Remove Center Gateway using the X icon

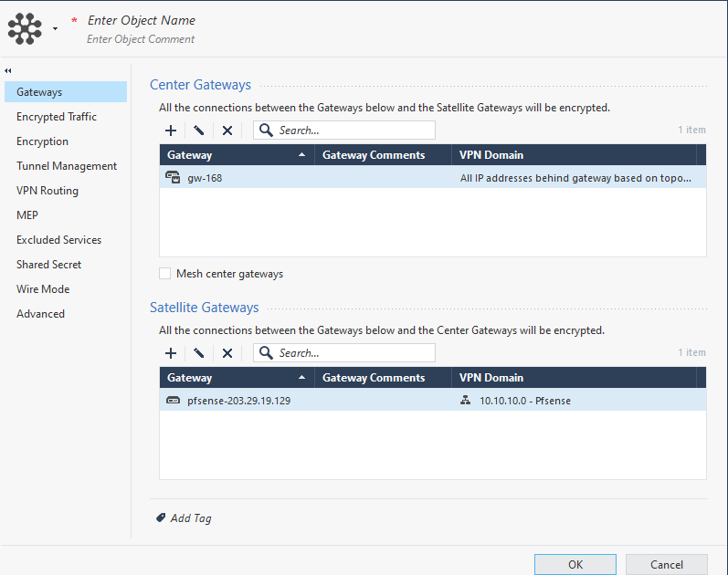pos(227,131)
